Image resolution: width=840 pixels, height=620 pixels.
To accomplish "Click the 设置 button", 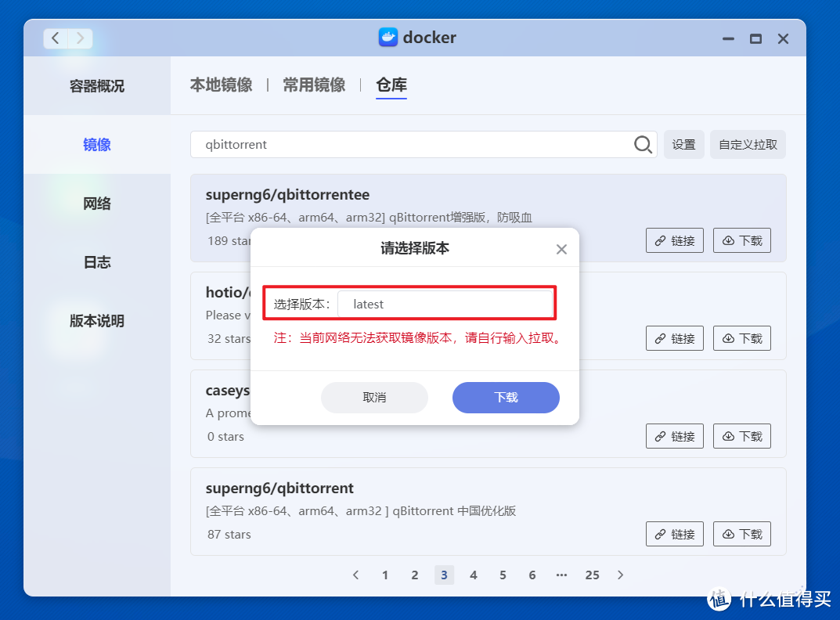I will [x=683, y=144].
